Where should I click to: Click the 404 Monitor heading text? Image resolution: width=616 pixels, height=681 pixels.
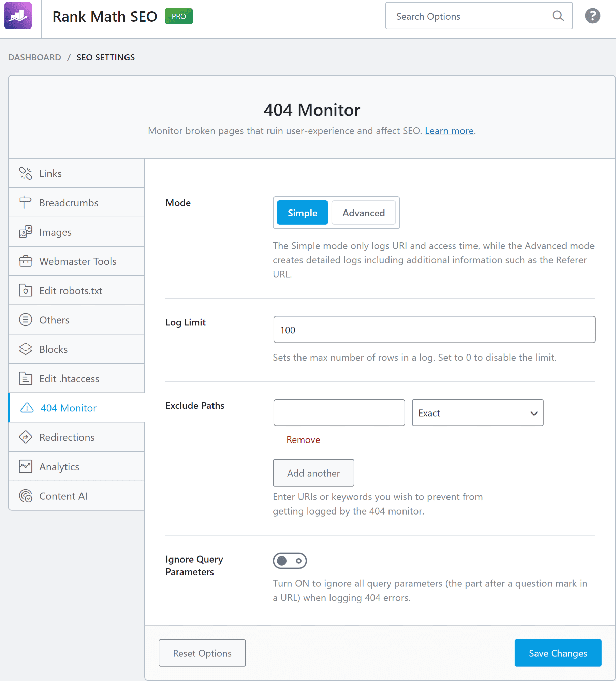tap(312, 110)
